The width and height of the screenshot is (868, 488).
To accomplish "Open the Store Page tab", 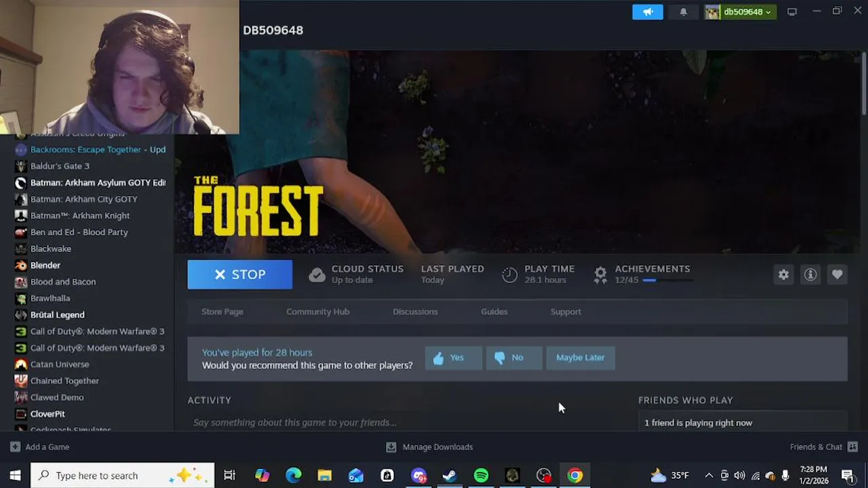I will pyautogui.click(x=222, y=312).
